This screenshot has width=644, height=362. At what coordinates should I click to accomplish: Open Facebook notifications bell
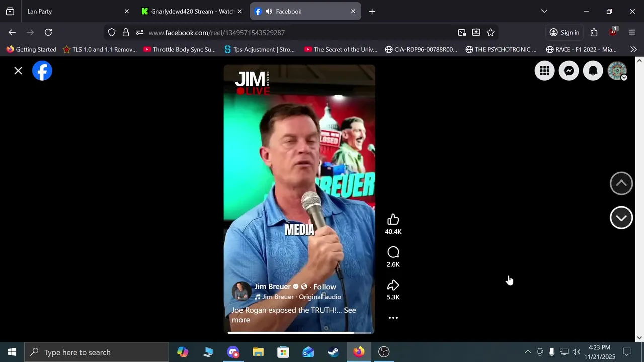(593, 71)
